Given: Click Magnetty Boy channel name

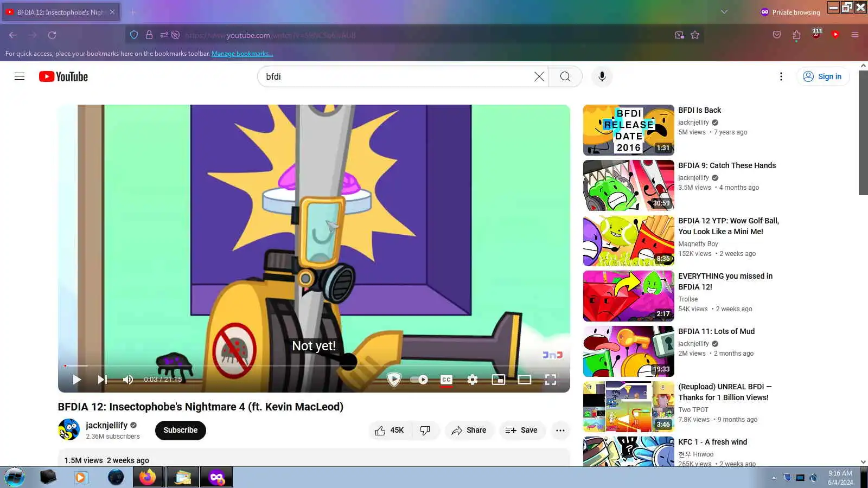Looking at the screenshot, I should [698, 244].
